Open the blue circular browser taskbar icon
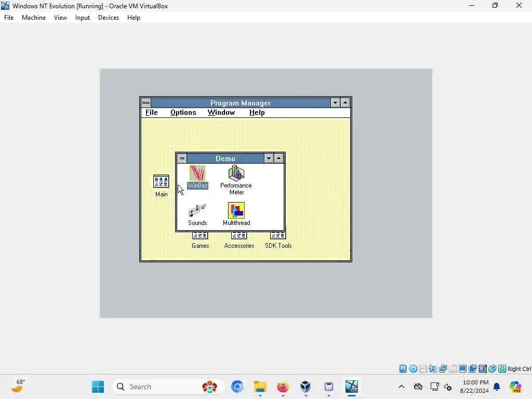This screenshot has width=532, height=399. point(237,387)
